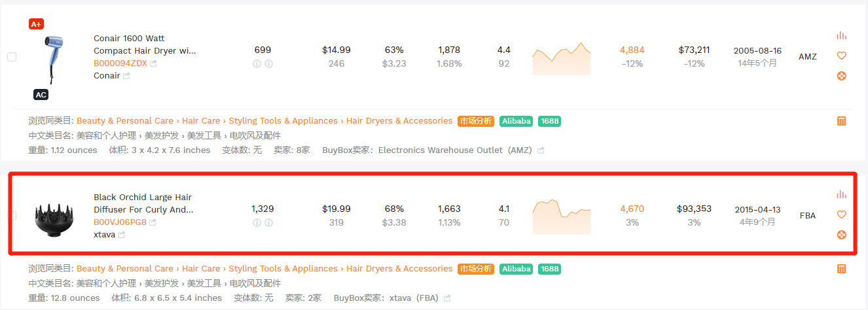Click heart icon for Black Orchid diffuser
This screenshot has height=310, width=868.
(841, 215)
